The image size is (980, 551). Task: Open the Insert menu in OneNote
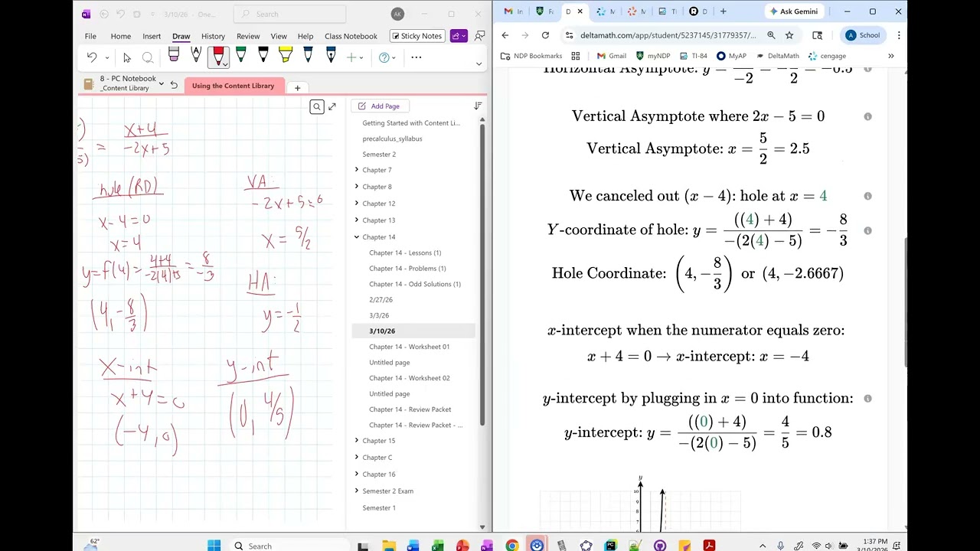coord(152,36)
